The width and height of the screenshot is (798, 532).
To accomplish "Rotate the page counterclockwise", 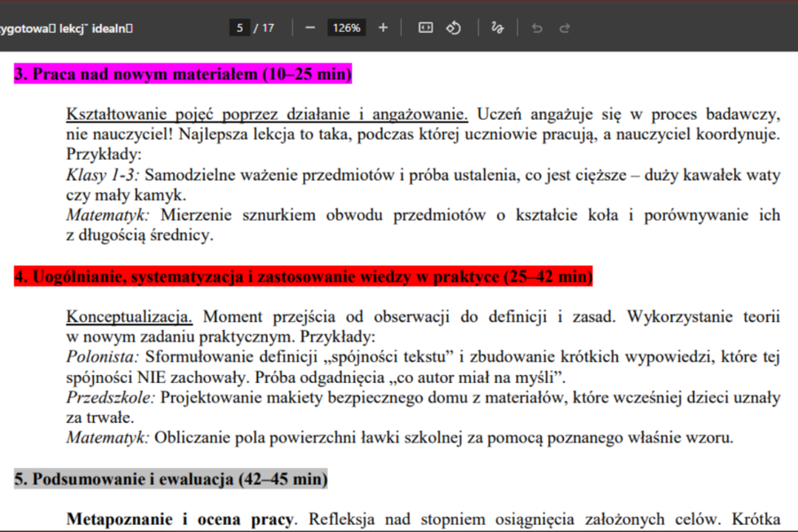I will pyautogui.click(x=453, y=27).
